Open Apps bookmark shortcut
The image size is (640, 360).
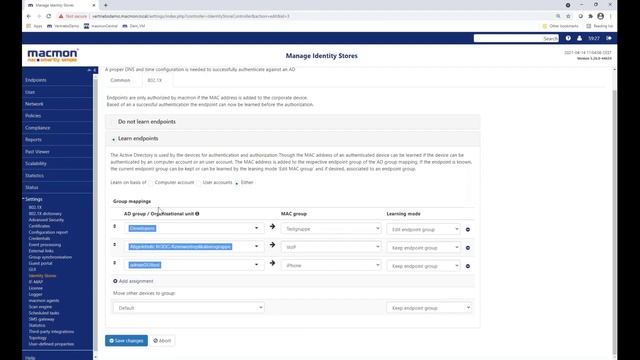34,26
